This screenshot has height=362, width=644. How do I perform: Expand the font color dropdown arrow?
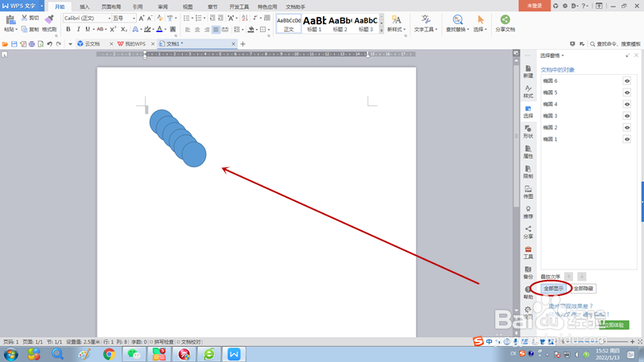click(165, 29)
